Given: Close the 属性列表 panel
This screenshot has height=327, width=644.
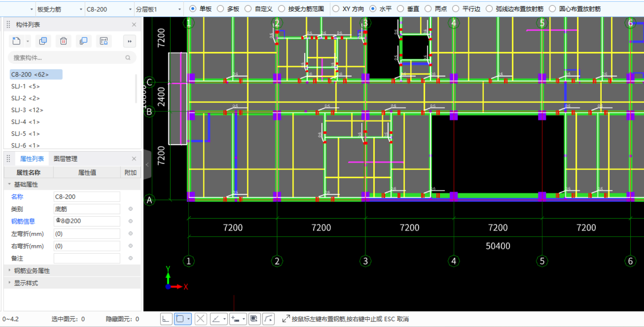Looking at the screenshot, I should 134,159.
